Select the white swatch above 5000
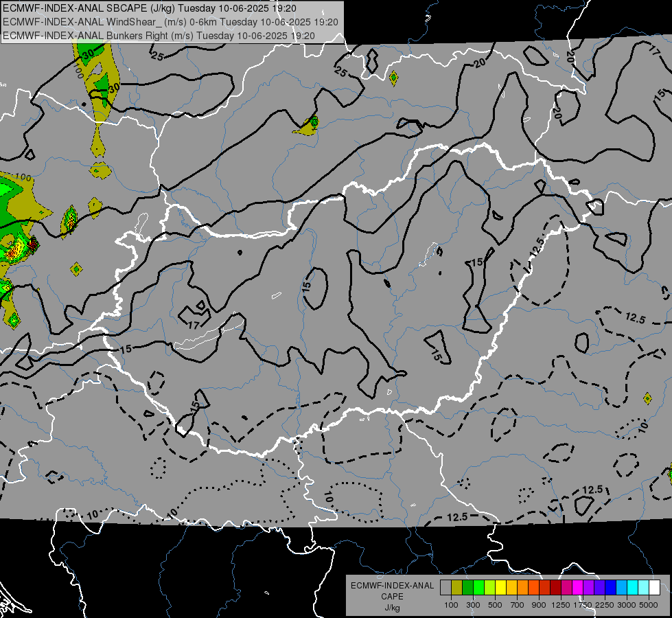 coord(654,588)
